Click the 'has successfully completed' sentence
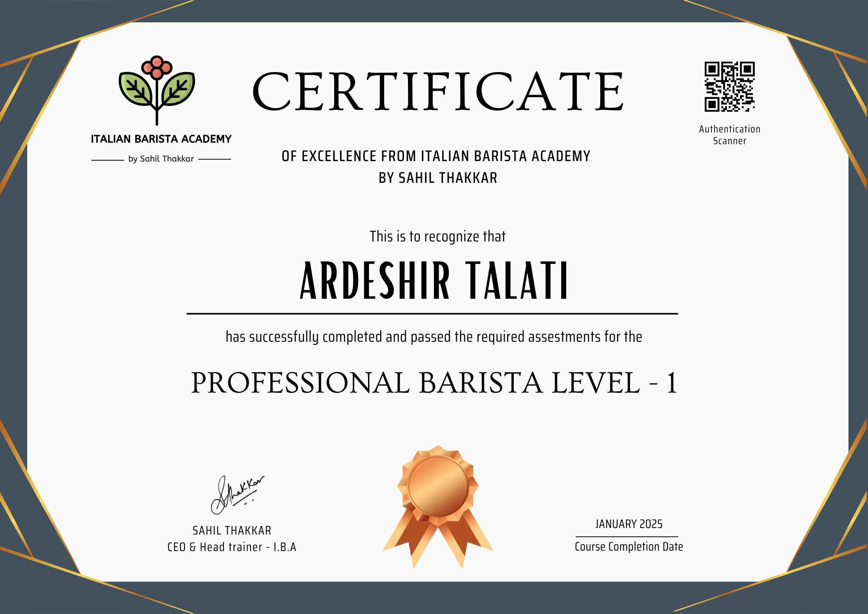 coord(434,337)
